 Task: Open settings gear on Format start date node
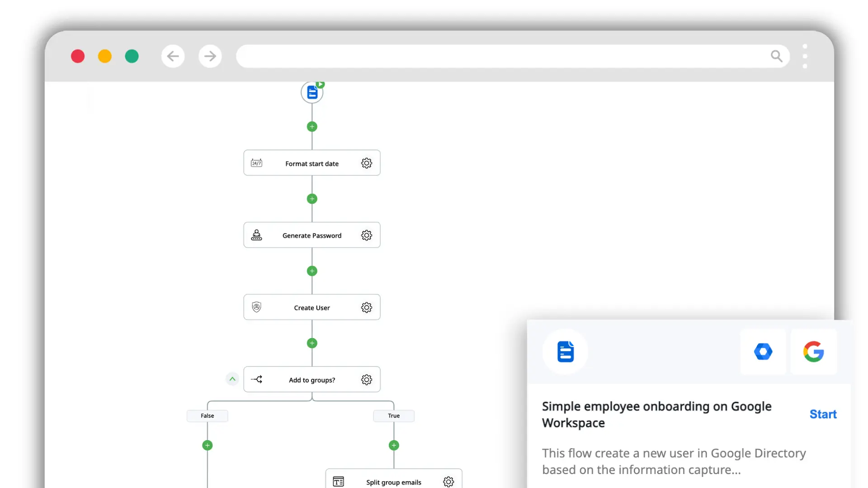click(367, 163)
